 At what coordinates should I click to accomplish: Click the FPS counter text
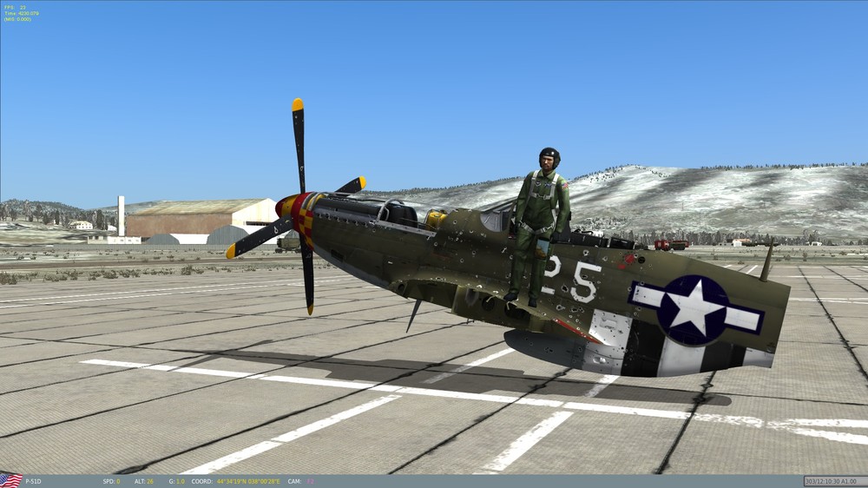pyautogui.click(x=15, y=8)
